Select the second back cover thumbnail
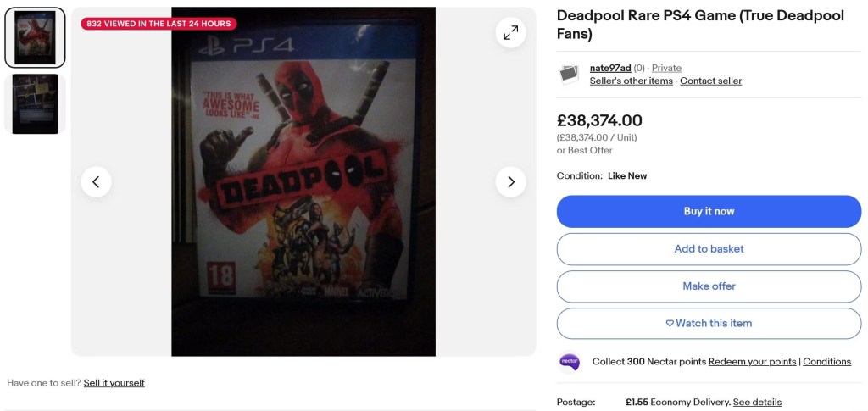 tap(35, 104)
